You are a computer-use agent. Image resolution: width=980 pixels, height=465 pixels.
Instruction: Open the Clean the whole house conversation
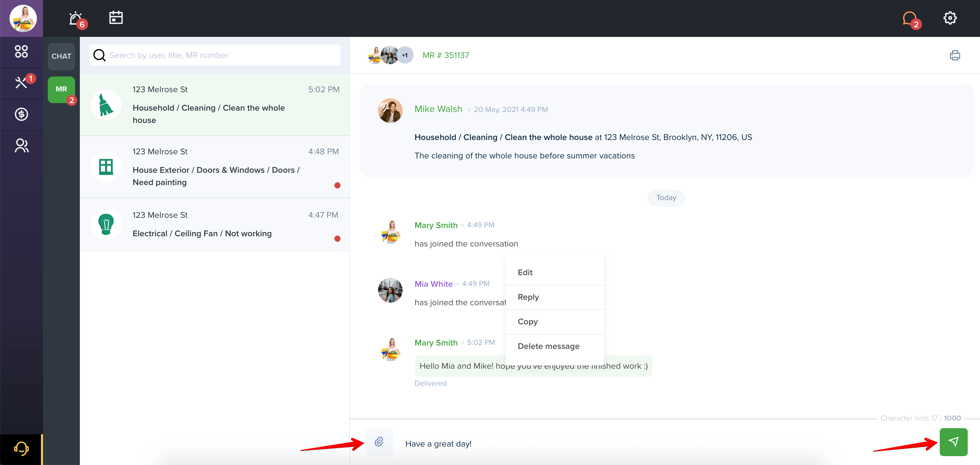pyautogui.click(x=215, y=105)
